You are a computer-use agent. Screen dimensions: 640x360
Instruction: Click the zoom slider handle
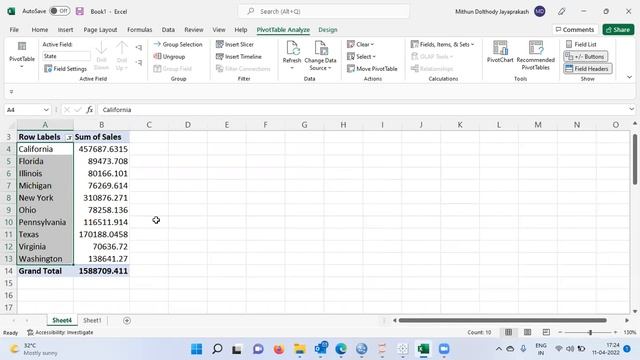click(x=590, y=333)
